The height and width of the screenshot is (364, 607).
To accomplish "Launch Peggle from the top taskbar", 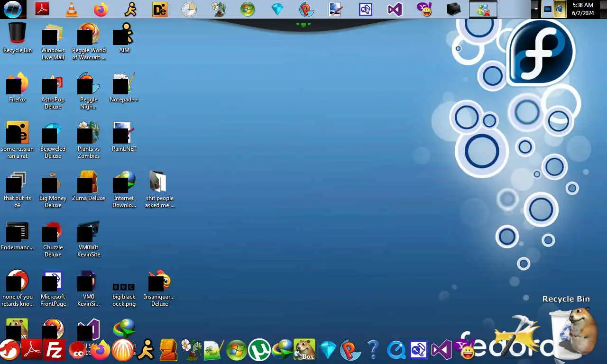I will (307, 9).
